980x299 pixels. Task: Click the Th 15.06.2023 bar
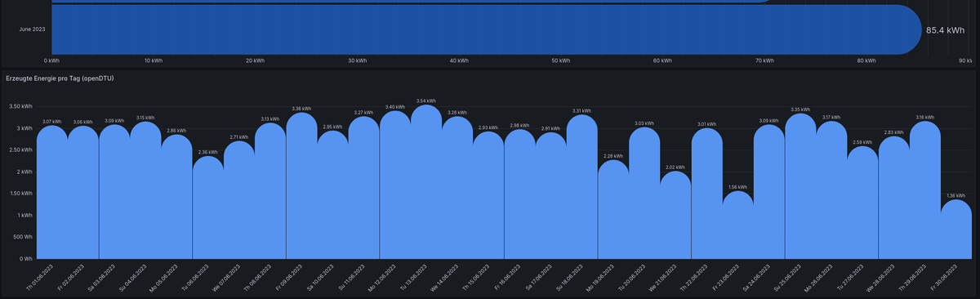click(488, 195)
